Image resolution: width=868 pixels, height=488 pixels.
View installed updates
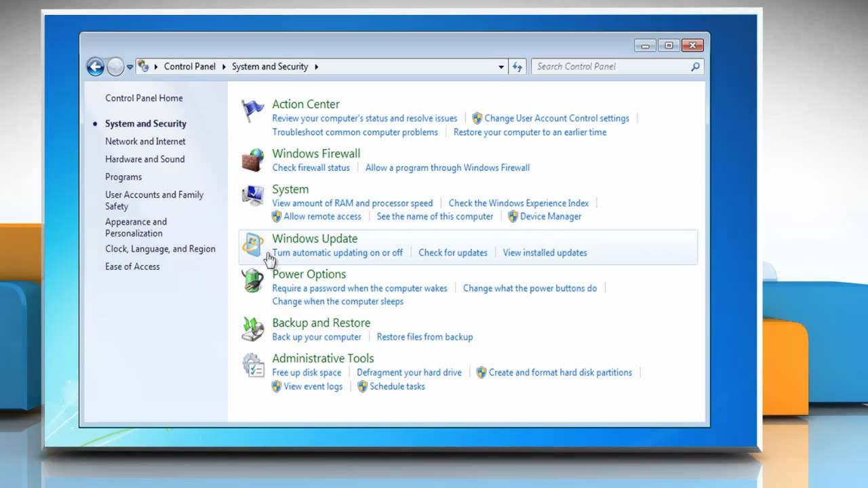545,253
